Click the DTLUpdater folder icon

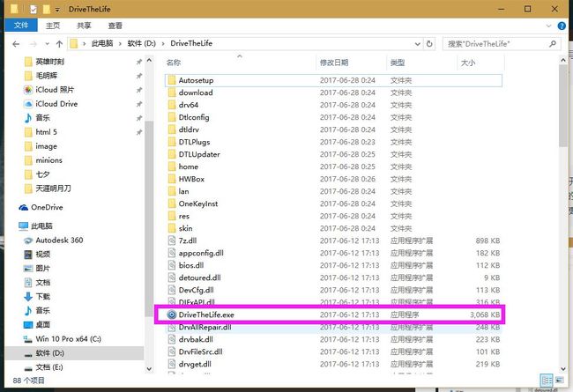(x=172, y=154)
